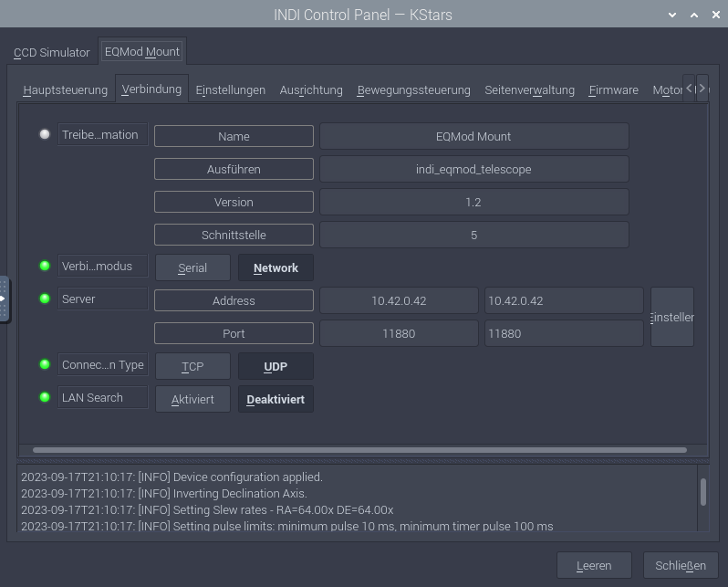
Task: Click the Address label
Action: point(234,300)
